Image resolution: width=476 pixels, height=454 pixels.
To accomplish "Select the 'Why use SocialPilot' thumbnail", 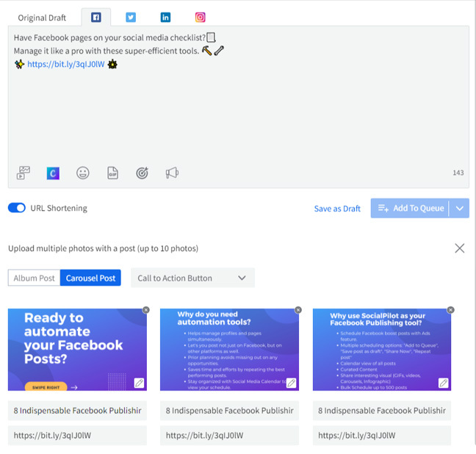I will [x=382, y=350].
